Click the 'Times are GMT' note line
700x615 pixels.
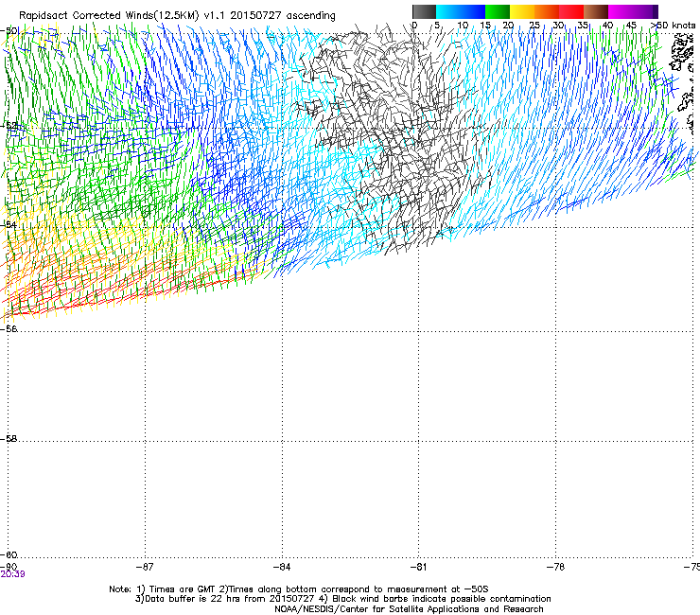click(299, 589)
